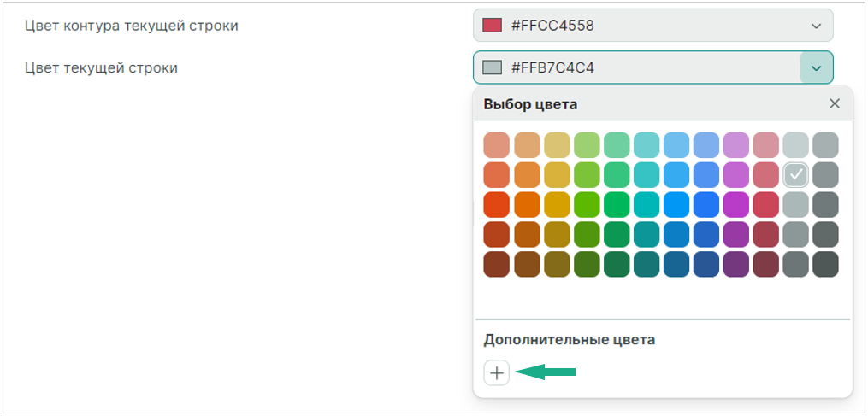Click the plus button to add custom color
This screenshot has height=416, width=868.
point(497,372)
